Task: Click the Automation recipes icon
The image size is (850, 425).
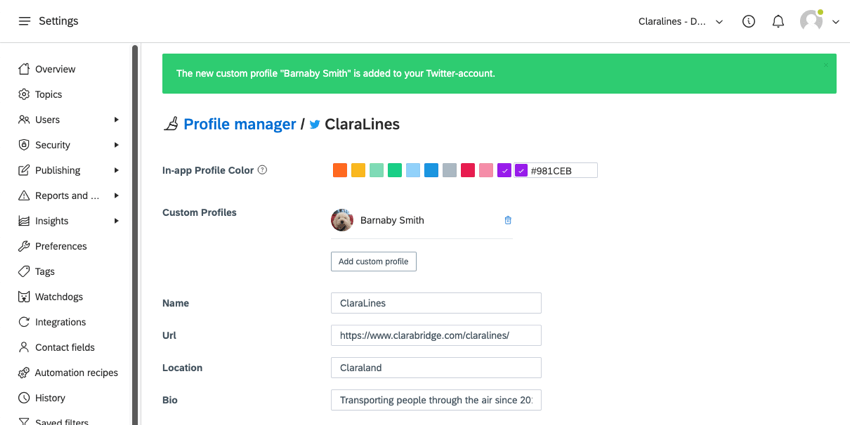Action: 23,372
